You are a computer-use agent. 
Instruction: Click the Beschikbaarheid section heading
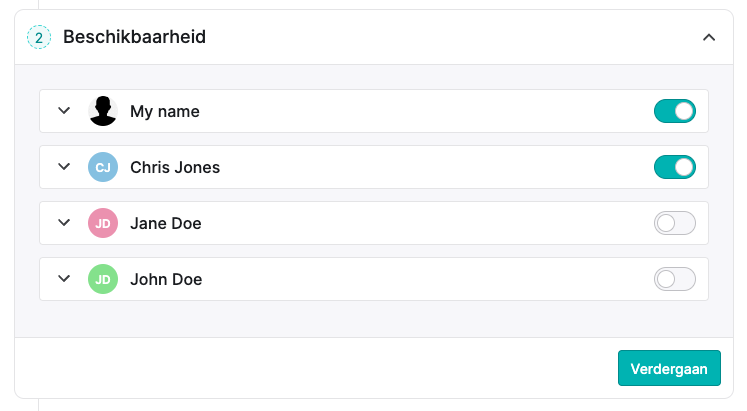tap(134, 37)
